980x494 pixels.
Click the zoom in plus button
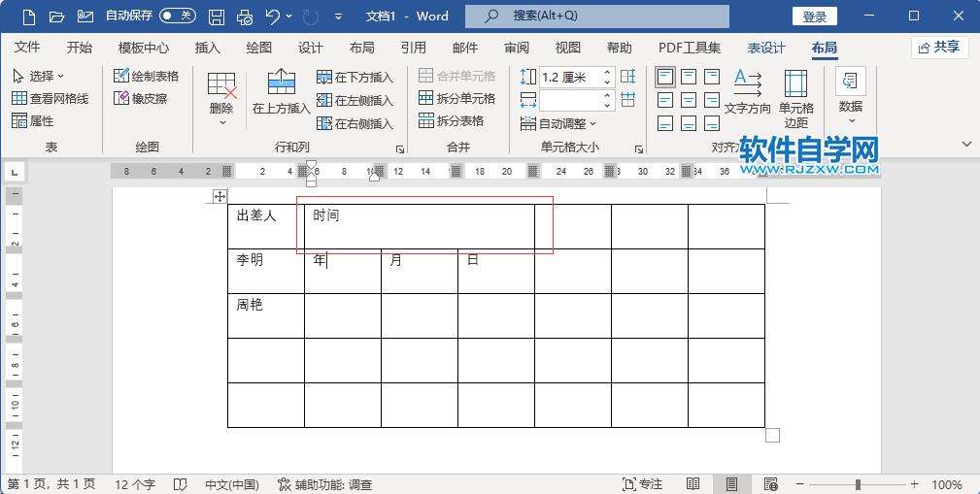[x=914, y=484]
